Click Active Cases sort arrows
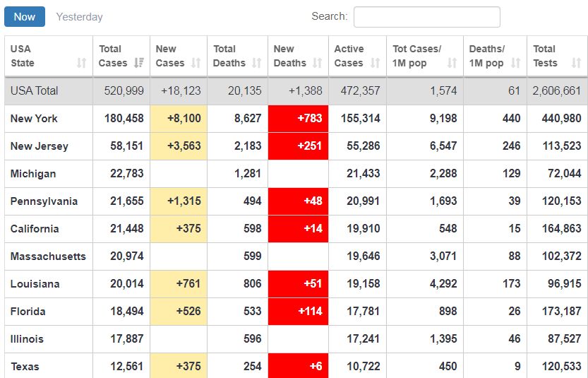Viewport: 588px width, 378px height. point(376,64)
